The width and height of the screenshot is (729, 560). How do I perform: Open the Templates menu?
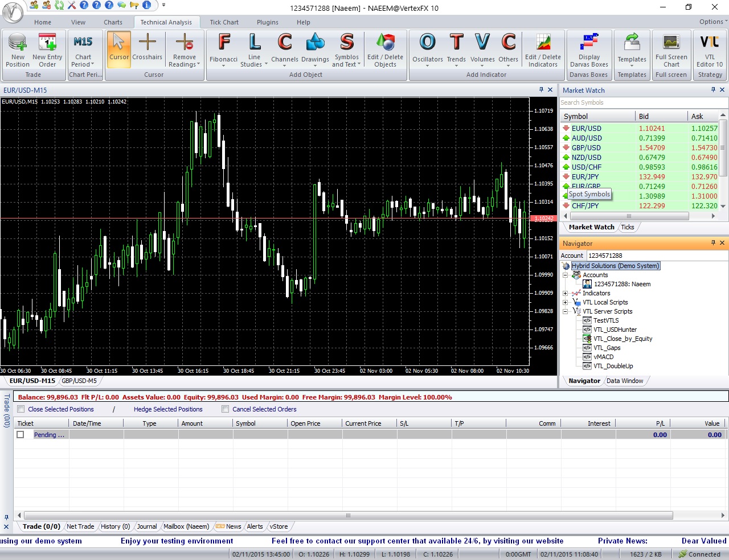coord(632,50)
